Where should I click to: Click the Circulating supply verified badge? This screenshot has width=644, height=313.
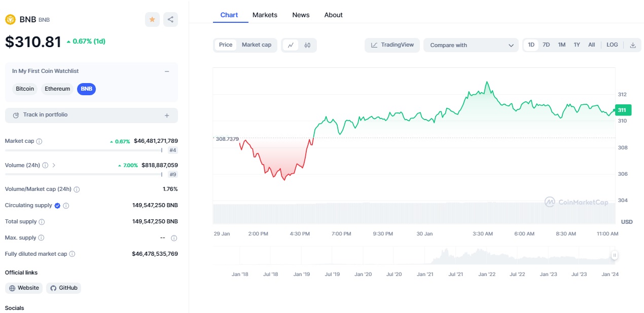[57, 206]
